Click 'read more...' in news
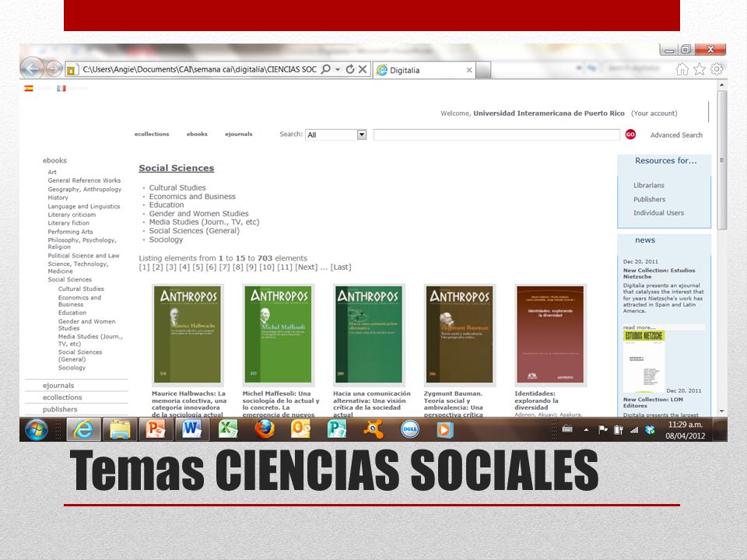The image size is (747, 560). [640, 327]
